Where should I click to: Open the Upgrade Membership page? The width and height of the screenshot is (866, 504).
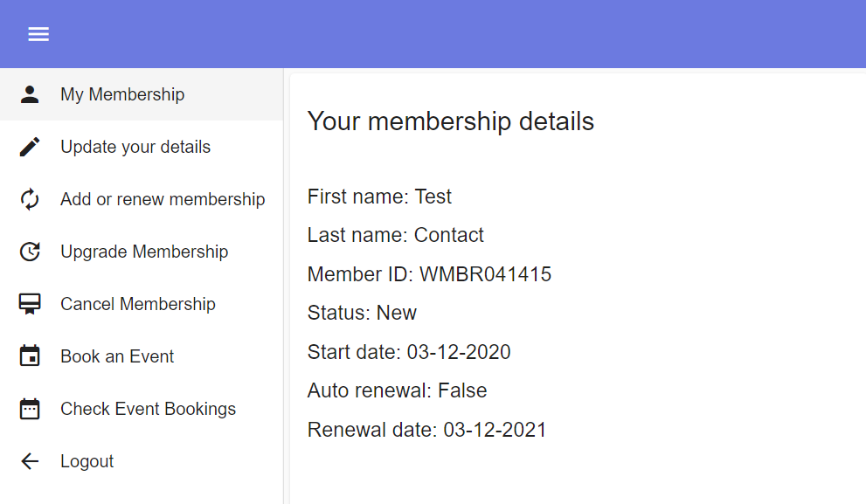tap(144, 251)
